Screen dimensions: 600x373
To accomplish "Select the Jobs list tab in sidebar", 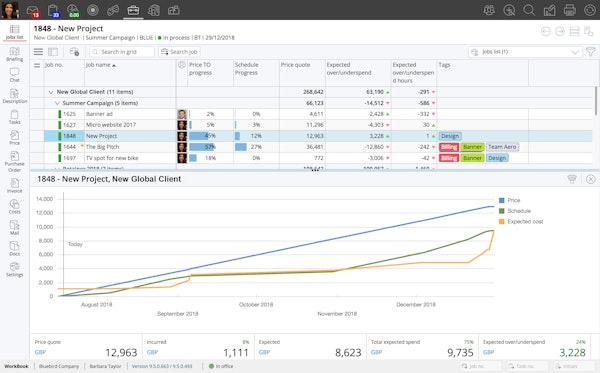I will pyautogui.click(x=15, y=32).
